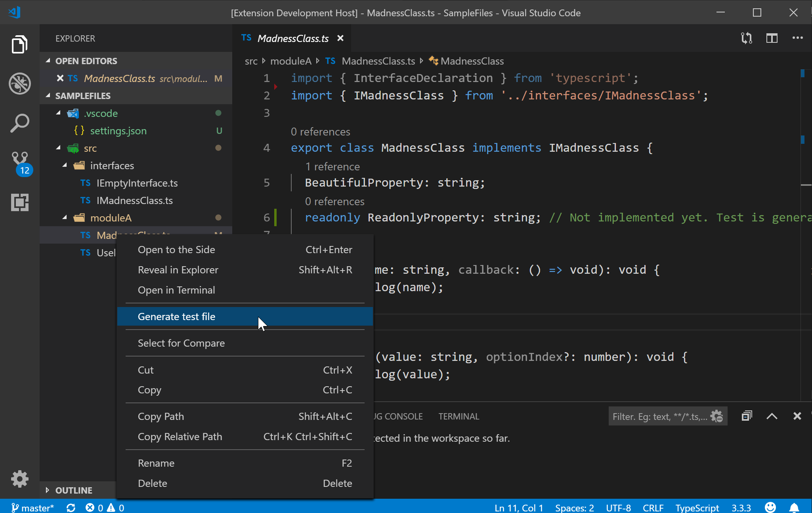
Task: Click the filter settings gear in Problems panel
Action: pyautogui.click(x=716, y=416)
